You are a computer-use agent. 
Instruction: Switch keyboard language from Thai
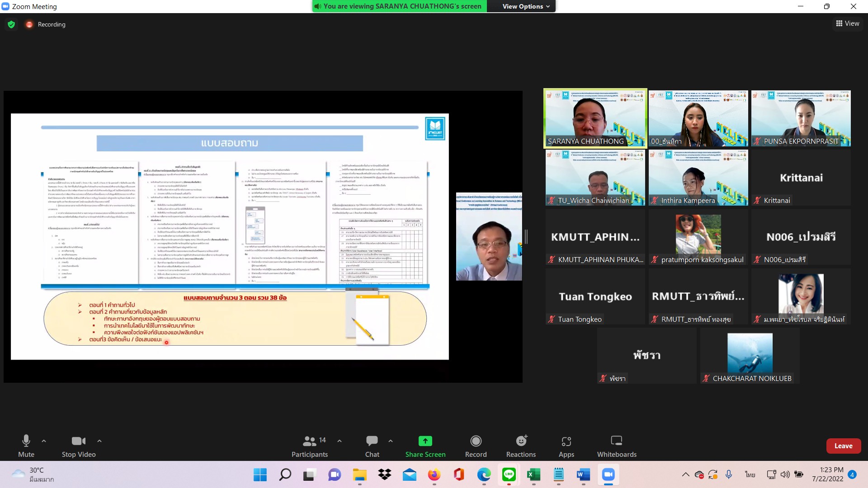point(750,474)
